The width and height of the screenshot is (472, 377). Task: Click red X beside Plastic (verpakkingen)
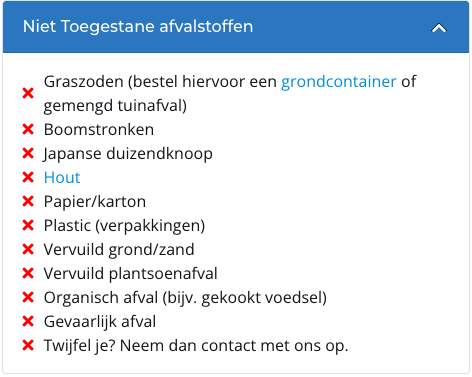coord(28,225)
